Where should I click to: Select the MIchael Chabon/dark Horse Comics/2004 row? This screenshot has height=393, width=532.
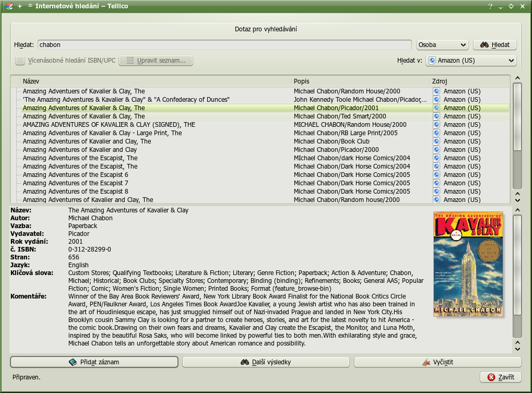[260, 158]
